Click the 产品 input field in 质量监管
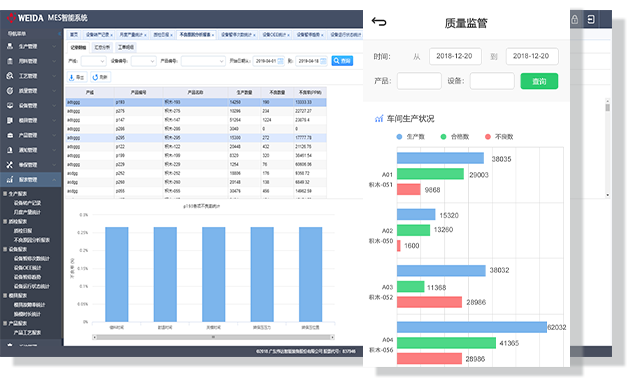This screenshot has width=627, height=378. click(419, 81)
